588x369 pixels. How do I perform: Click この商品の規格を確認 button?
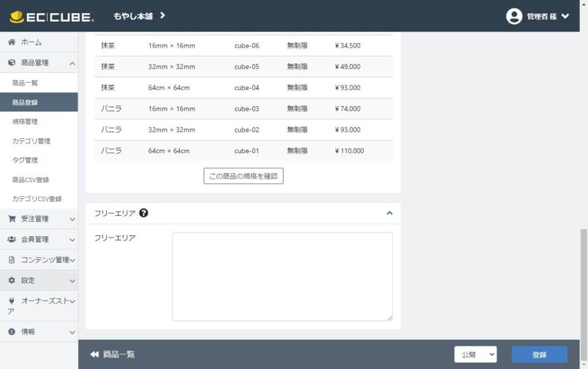[243, 176]
